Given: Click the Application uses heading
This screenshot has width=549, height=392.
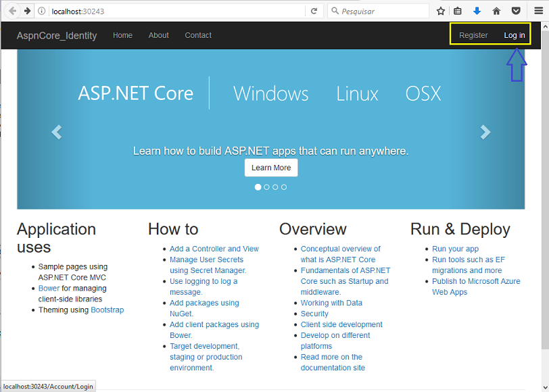Looking at the screenshot, I should pyautogui.click(x=56, y=238).
